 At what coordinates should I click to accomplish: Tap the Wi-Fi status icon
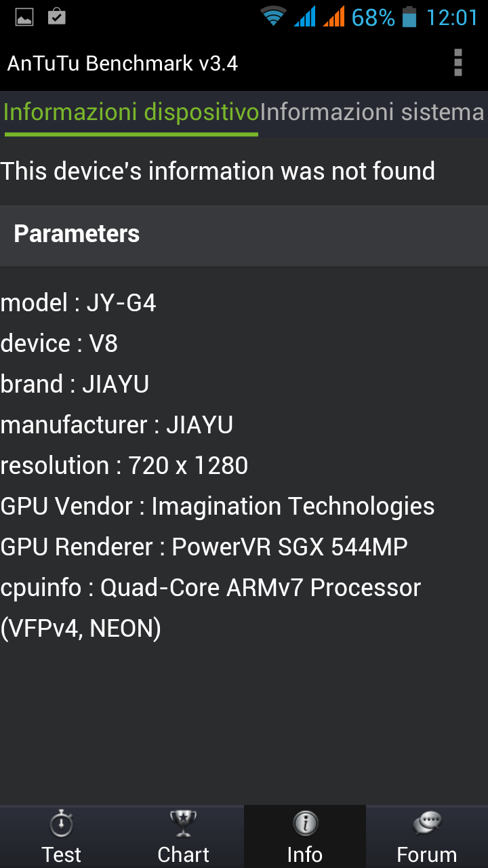[273, 16]
